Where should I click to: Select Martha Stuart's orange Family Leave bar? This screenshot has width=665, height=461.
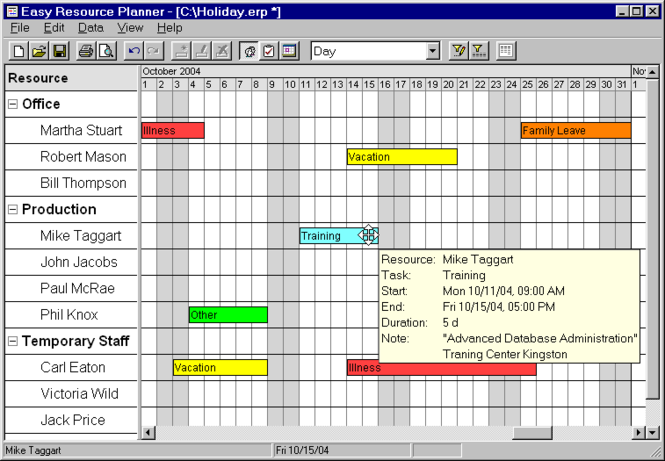click(576, 131)
